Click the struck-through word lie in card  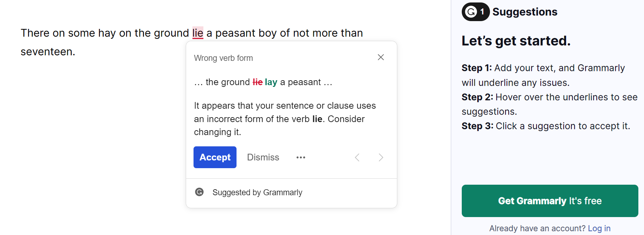(x=258, y=82)
